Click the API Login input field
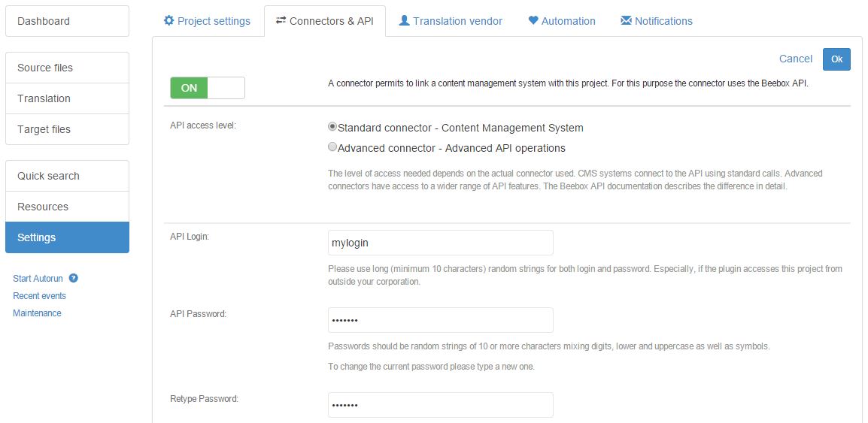 click(441, 243)
